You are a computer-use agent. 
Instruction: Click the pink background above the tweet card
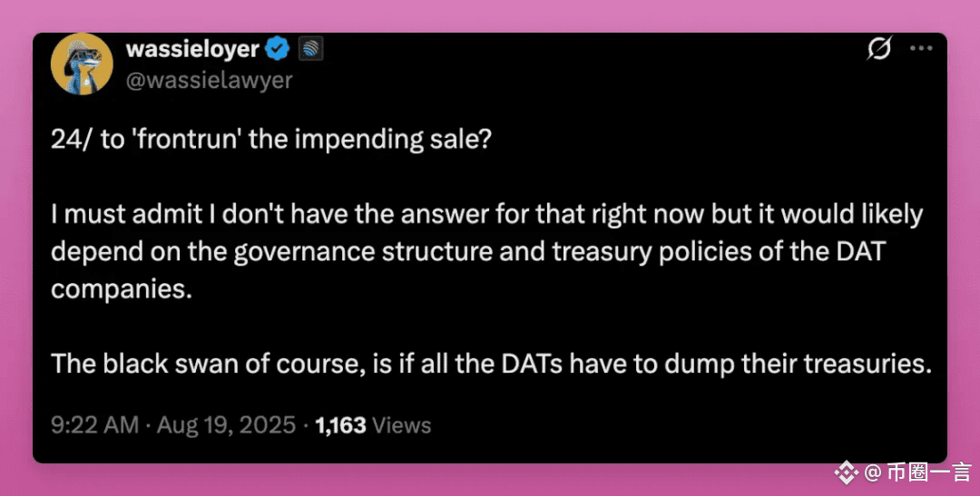click(490, 15)
